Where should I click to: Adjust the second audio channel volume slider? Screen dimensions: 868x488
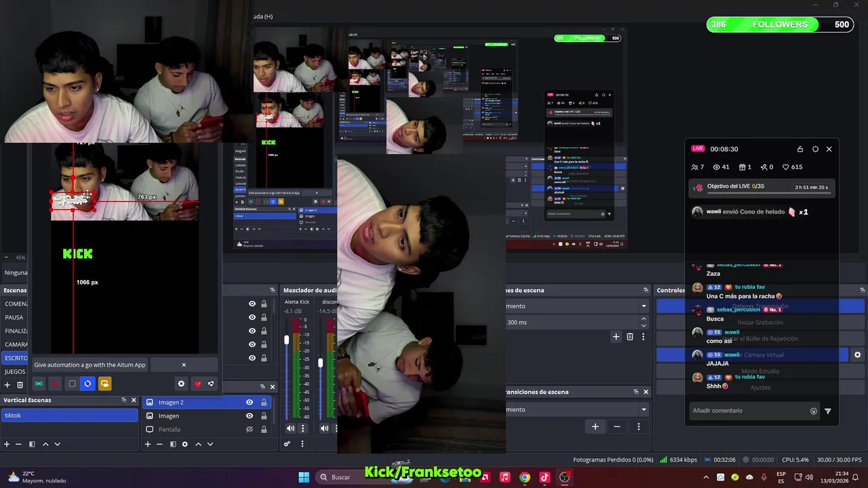pos(320,363)
